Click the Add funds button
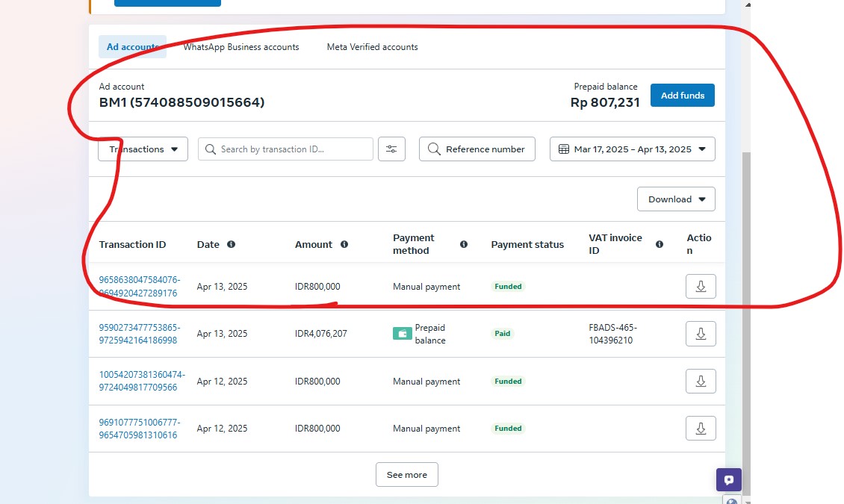 coord(682,96)
